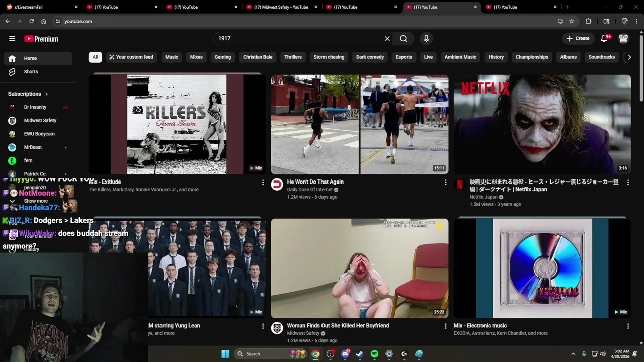This screenshot has height=362, width=644.
Task: Open the browser extensions puzzle icon
Action: click(x=588, y=21)
